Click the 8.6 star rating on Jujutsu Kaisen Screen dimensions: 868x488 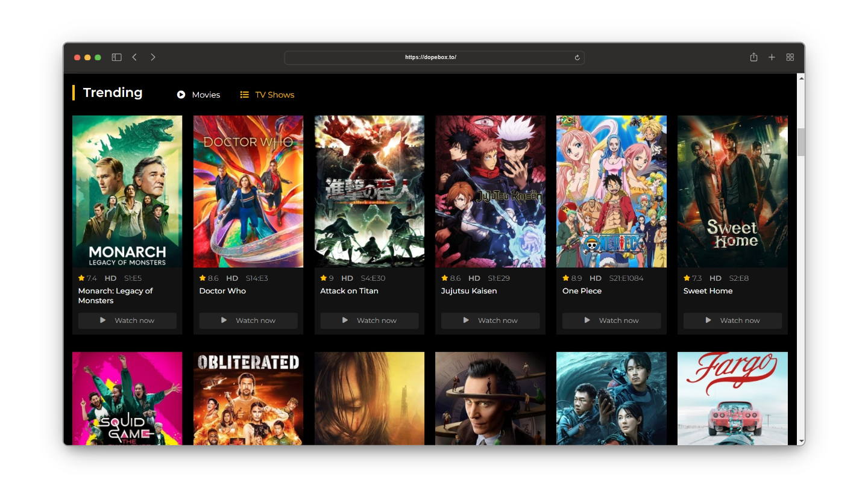451,278
